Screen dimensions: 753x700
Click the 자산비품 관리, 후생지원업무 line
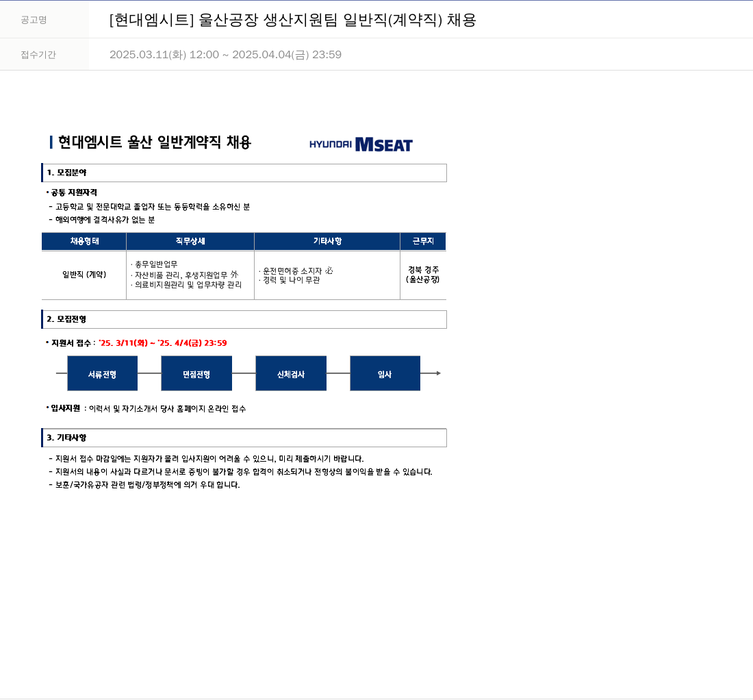pyautogui.click(x=184, y=275)
